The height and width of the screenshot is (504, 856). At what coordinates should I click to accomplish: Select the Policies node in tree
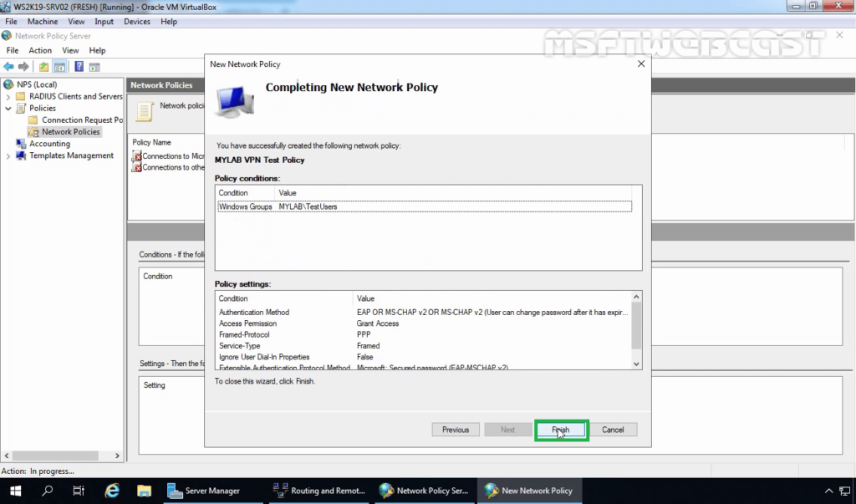[x=42, y=108]
